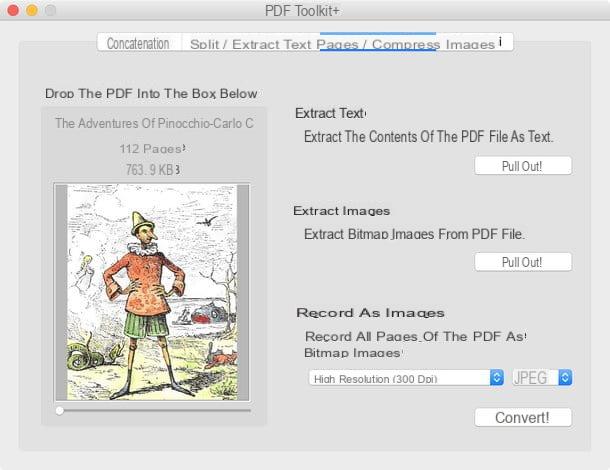
Task: Click the middle of the preview slider track
Action: [153, 410]
